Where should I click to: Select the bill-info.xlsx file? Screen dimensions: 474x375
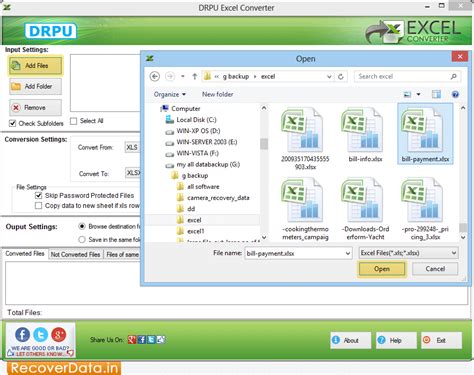point(365,135)
